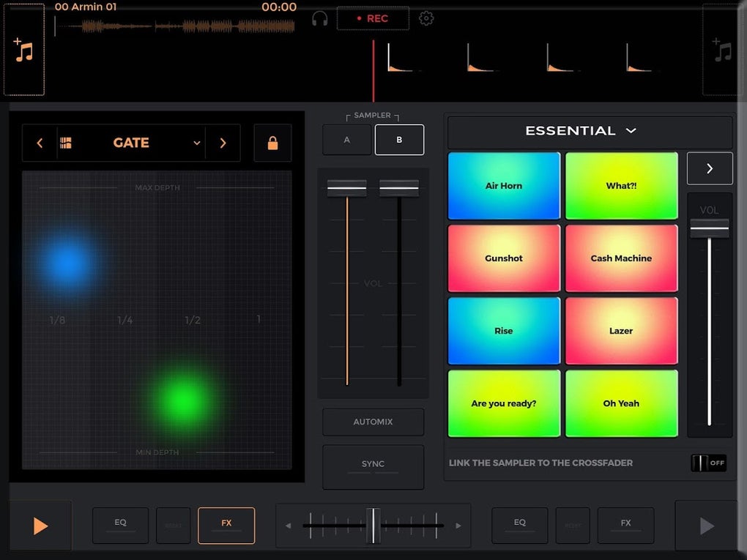
Task: Lock the FX pad with padlock icon
Action: click(272, 143)
